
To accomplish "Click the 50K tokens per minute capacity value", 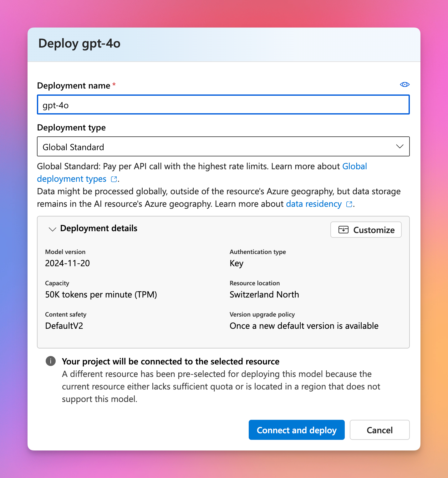I will [x=101, y=295].
